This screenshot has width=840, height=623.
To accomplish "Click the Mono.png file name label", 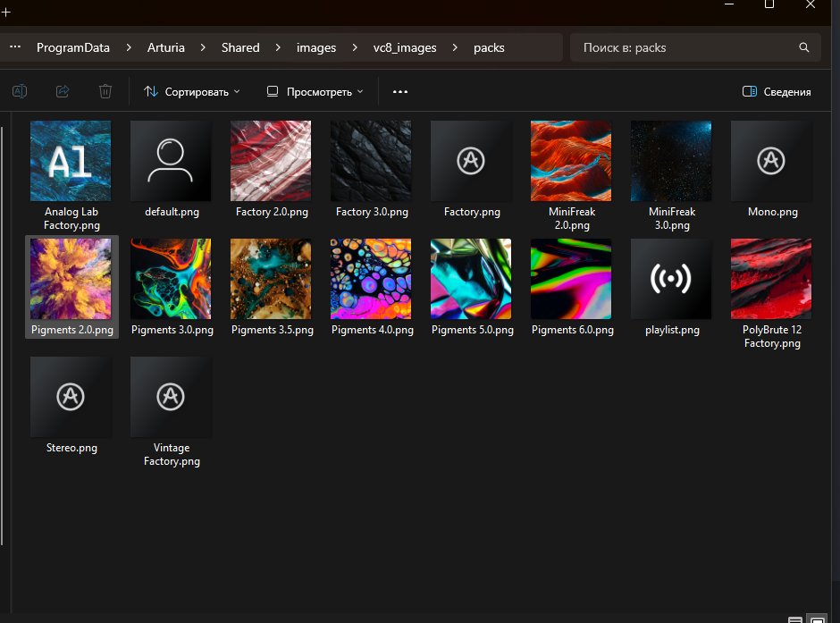I will point(772,212).
